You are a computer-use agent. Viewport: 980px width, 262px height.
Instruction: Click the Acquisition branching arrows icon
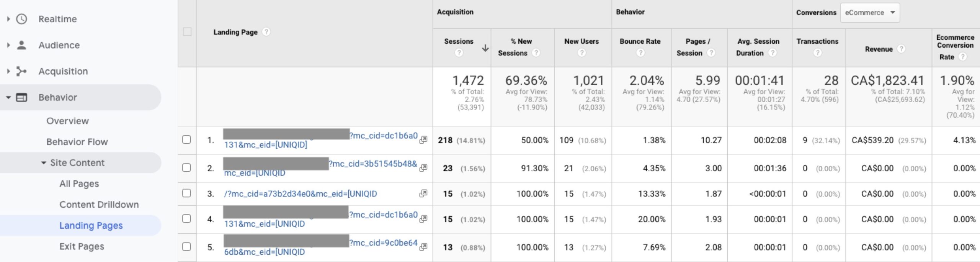tap(21, 71)
